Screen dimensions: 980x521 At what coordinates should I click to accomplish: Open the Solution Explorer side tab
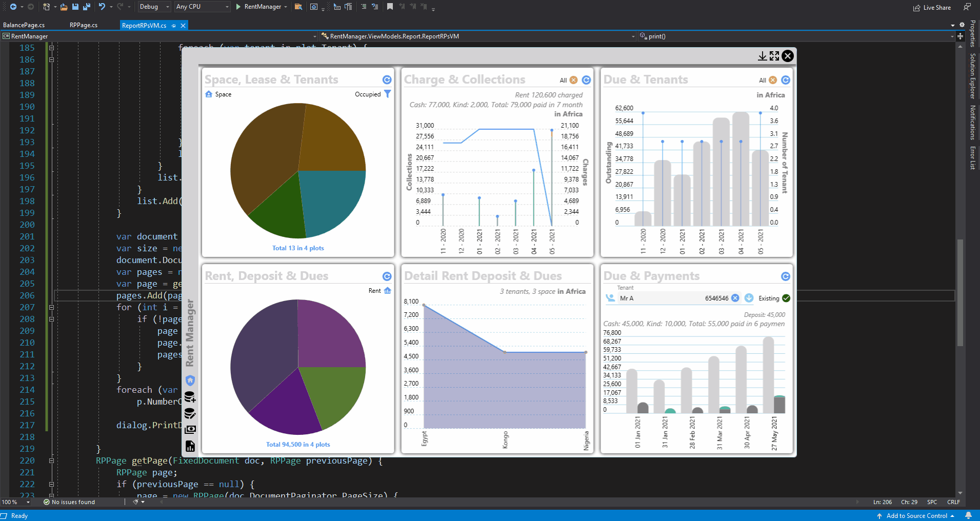coord(972,76)
